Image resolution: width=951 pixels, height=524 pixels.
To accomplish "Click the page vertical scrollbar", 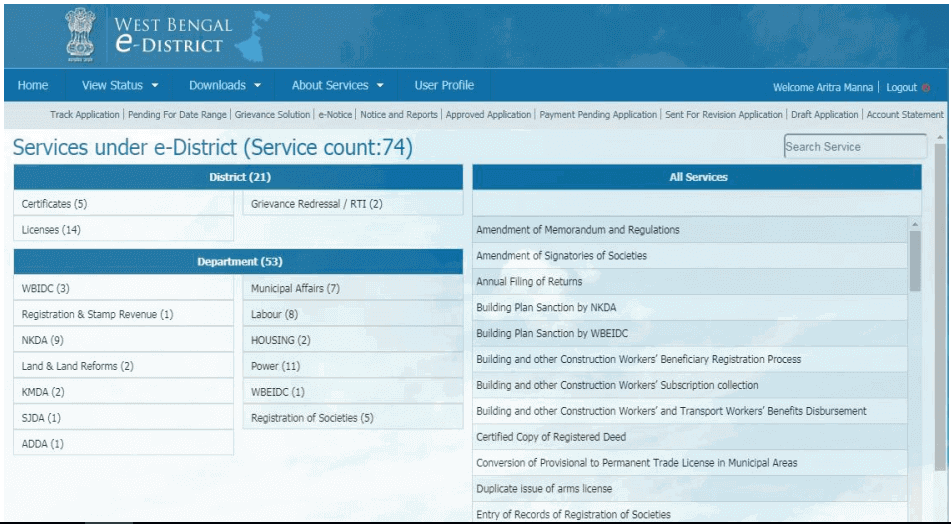I will 940,306.
